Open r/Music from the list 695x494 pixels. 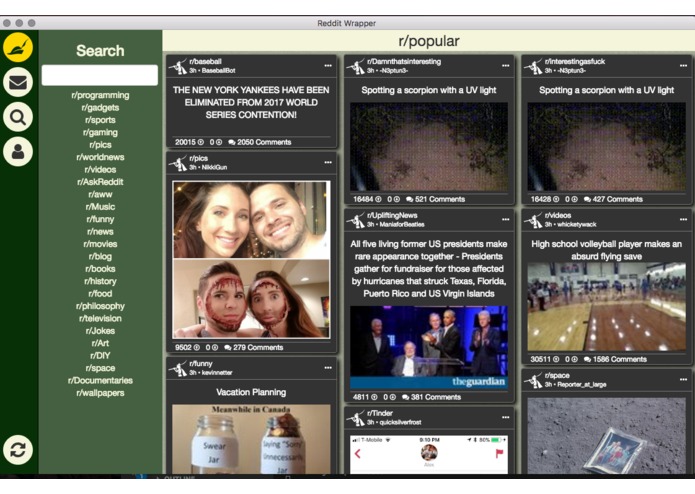100,207
